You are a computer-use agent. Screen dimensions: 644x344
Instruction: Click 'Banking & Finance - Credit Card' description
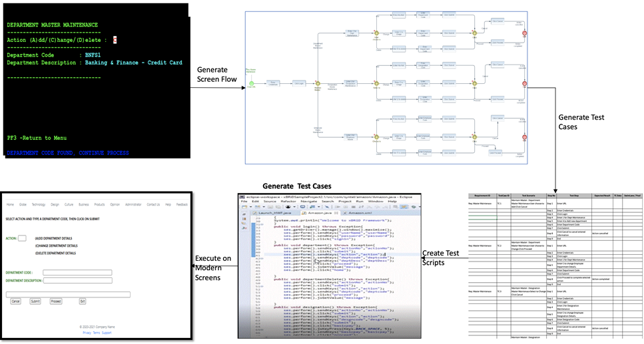(x=133, y=63)
